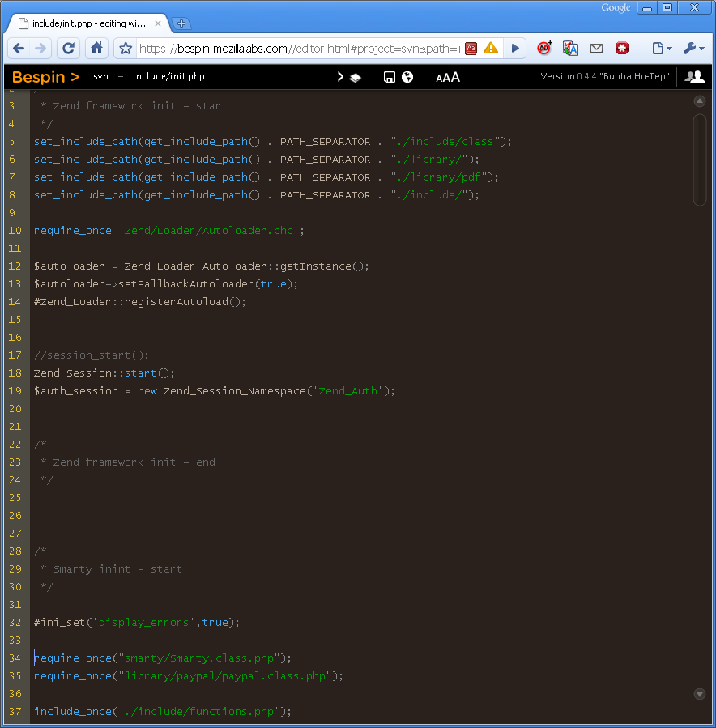716x728 pixels.
Task: Select the include/init.php browser tab
Action: pos(88,23)
